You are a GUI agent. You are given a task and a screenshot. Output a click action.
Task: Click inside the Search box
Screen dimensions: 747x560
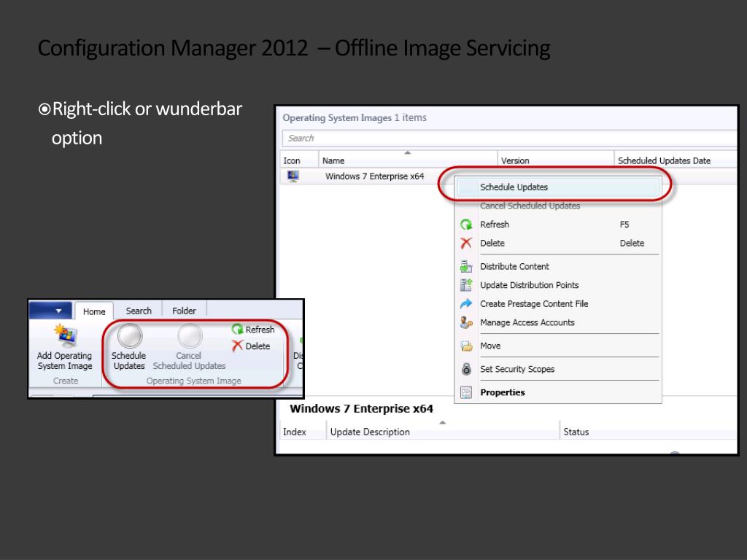click(x=510, y=138)
